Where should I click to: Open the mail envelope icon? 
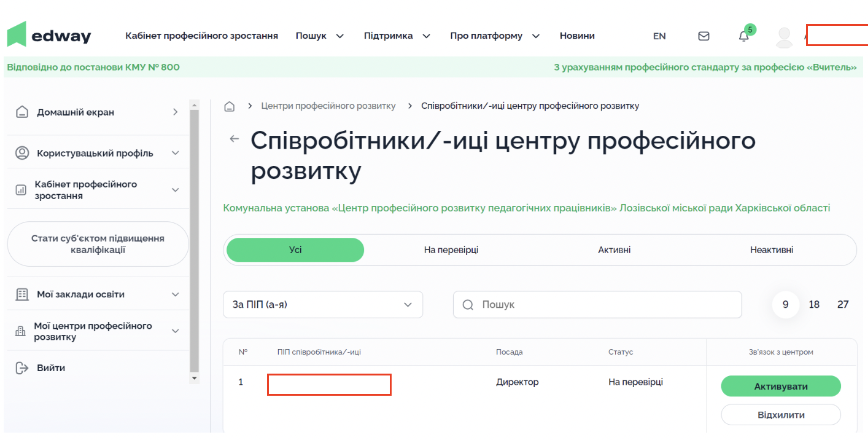point(703,36)
